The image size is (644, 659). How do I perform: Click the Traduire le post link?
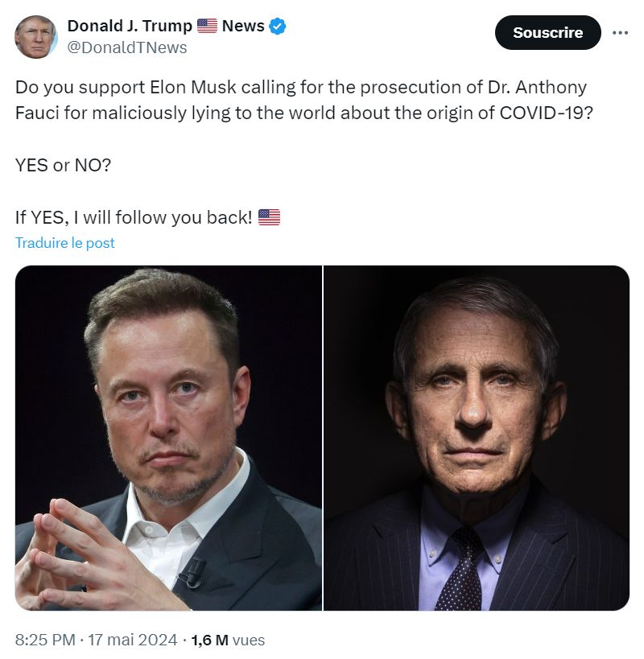tap(65, 242)
